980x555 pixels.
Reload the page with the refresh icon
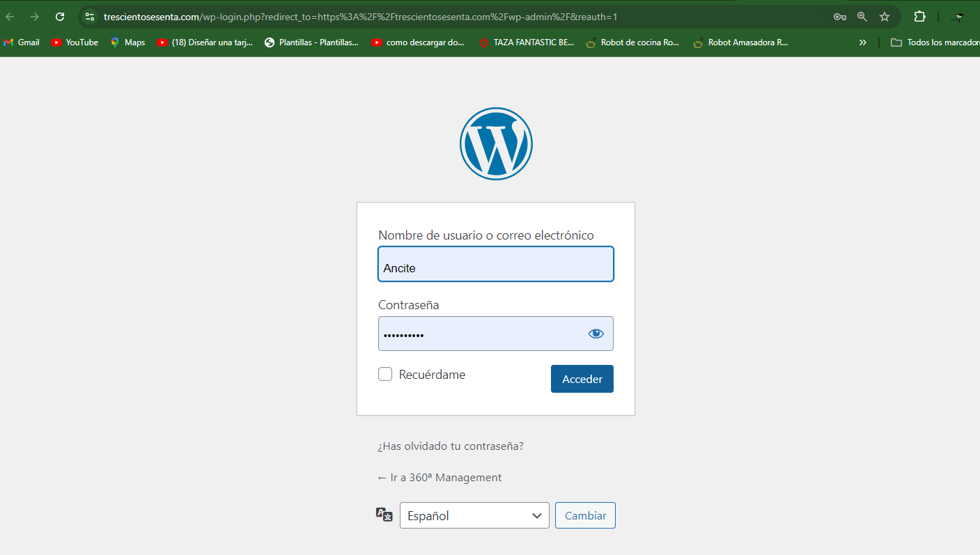point(60,17)
